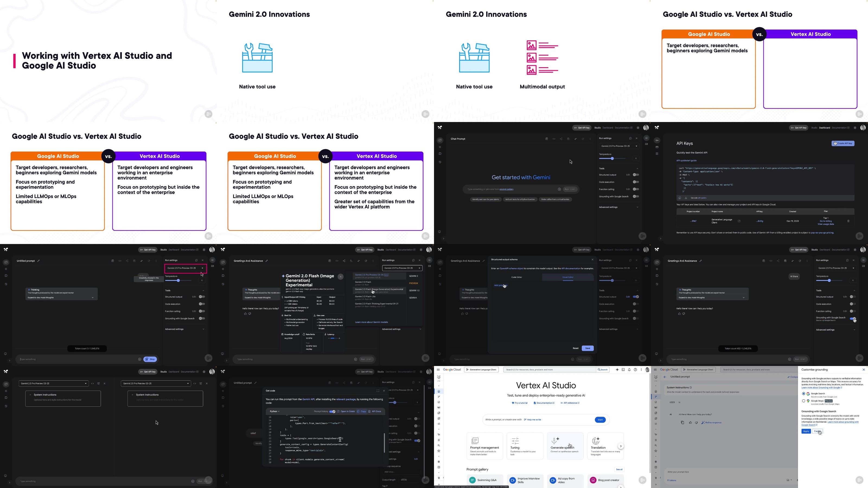The height and width of the screenshot is (488, 868).
Task: Click Save in the Structured output schema dialog
Action: point(588,348)
